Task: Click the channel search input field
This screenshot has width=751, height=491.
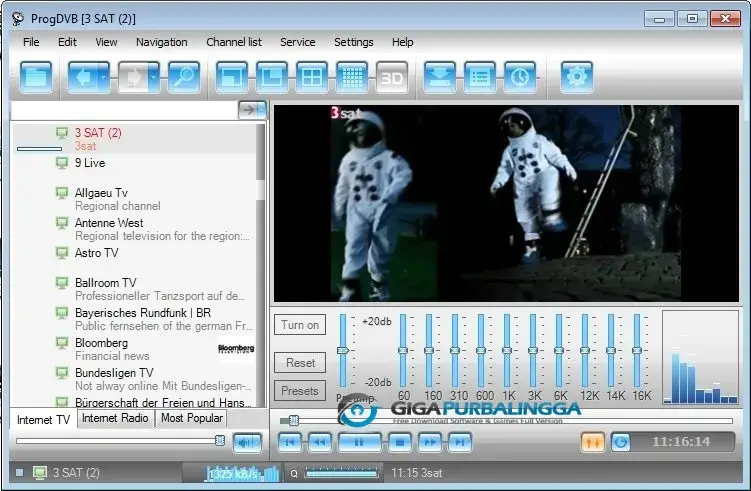Action: (x=125, y=110)
